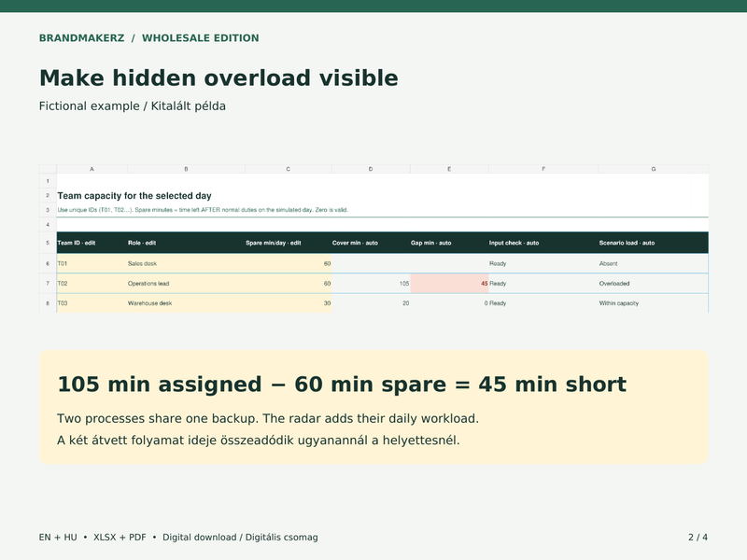Click the 'Cover min - auto' header cell
The width and height of the screenshot is (747, 560).
[371, 243]
